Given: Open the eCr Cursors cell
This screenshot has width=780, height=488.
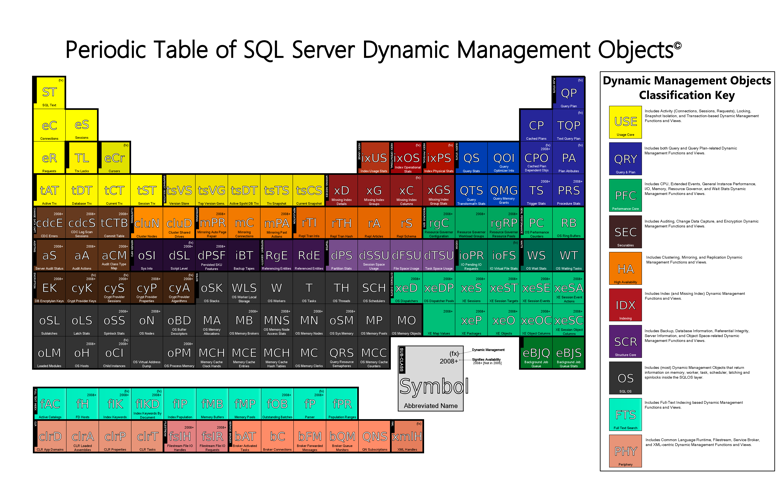Looking at the screenshot, I should pyautogui.click(x=114, y=158).
